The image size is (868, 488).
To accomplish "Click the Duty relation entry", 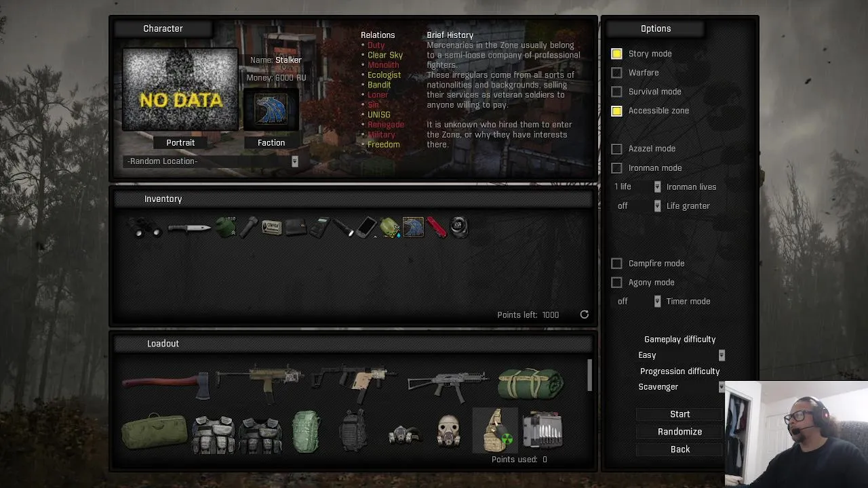I will coord(376,45).
